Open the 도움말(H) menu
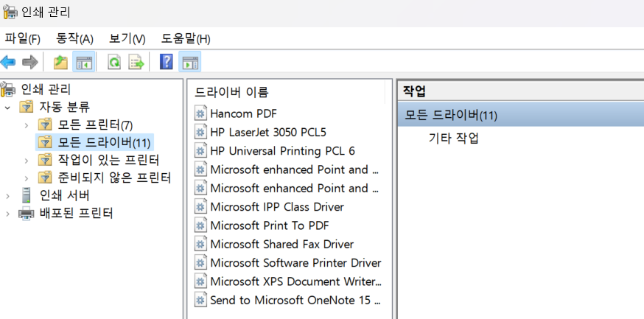 click(185, 39)
